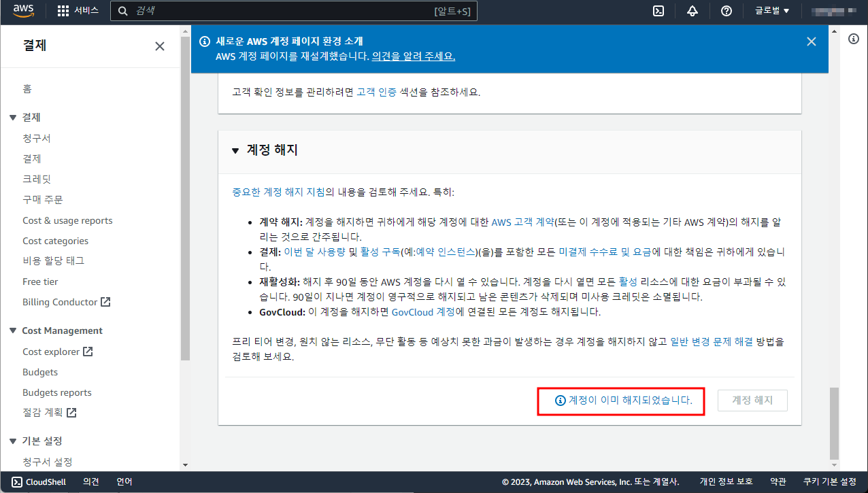This screenshot has height=493, width=868.
Task: Open 일반 변경 문제 해결 link
Action: [712, 342]
